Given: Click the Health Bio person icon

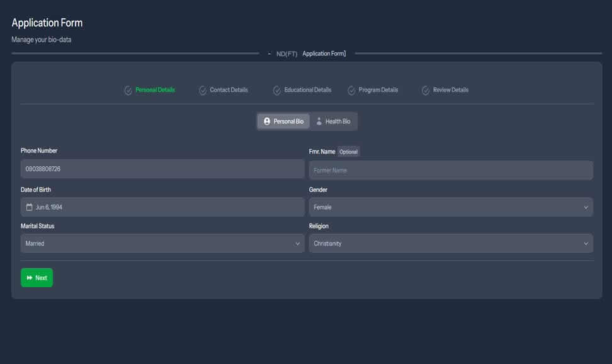Looking at the screenshot, I should [x=319, y=122].
